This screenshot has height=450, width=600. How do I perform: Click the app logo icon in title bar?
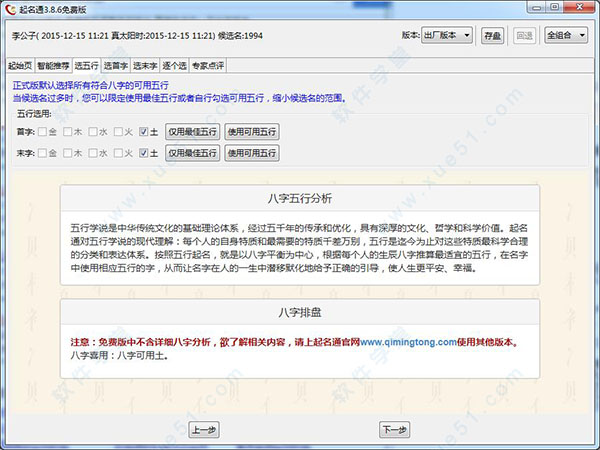click(9, 9)
